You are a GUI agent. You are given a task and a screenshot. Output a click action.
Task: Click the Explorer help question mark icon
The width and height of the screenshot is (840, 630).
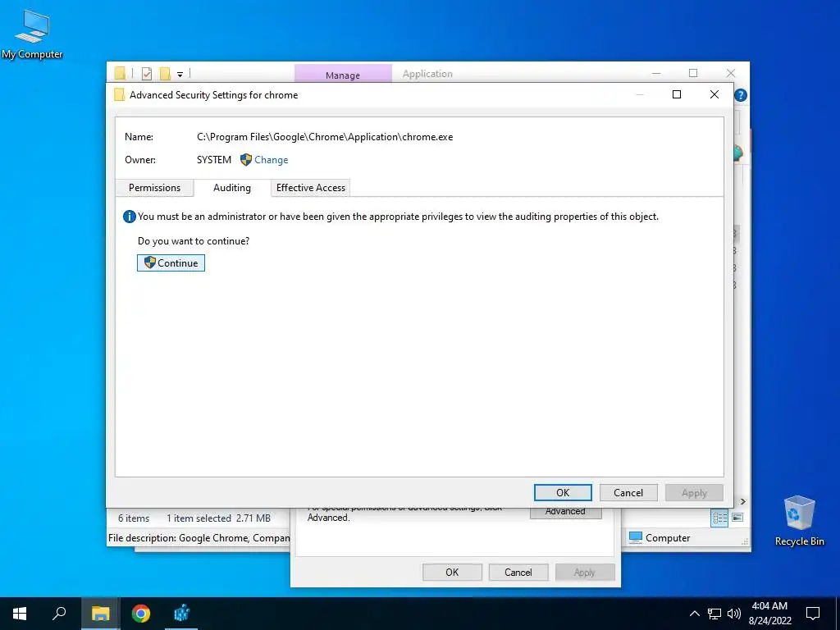(x=741, y=95)
